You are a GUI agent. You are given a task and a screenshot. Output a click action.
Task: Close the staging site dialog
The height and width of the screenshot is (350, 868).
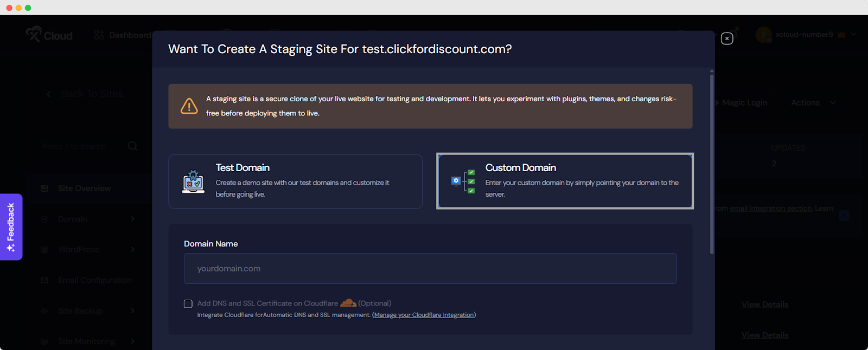(x=727, y=38)
